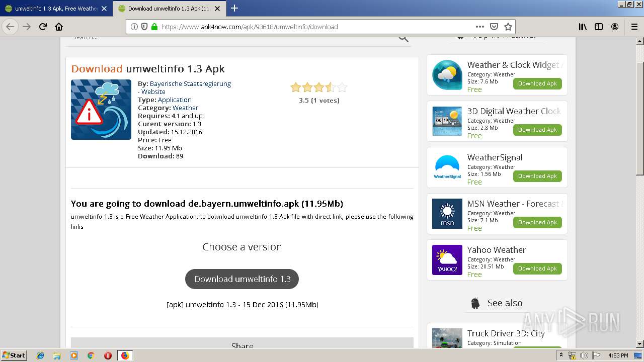Screen dimensions: 644x362
Task: Open page actions three-dot menu
Action: point(480,27)
